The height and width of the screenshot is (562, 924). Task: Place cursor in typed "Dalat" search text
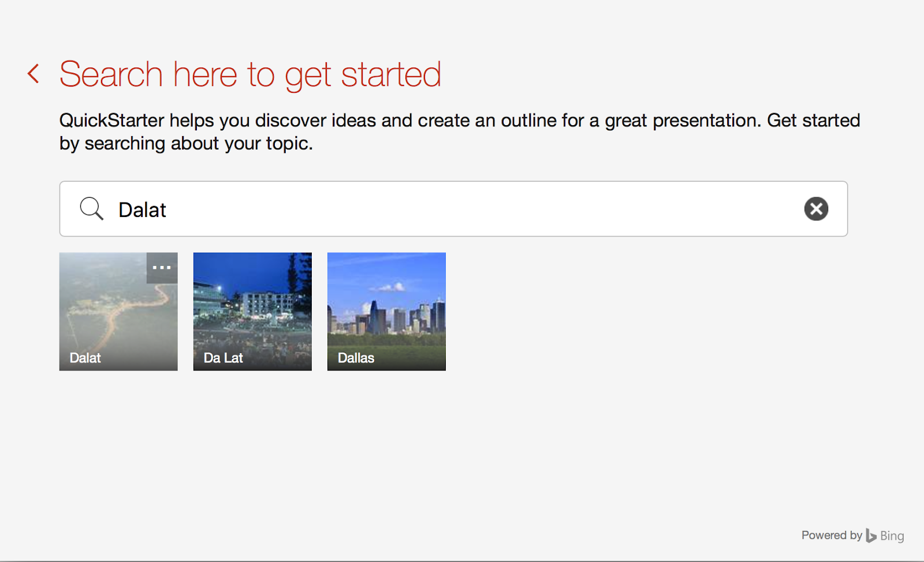(x=142, y=210)
